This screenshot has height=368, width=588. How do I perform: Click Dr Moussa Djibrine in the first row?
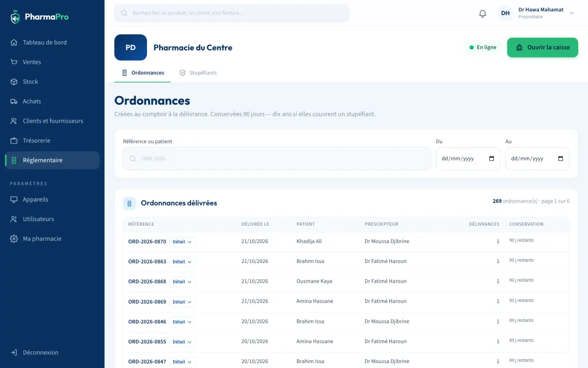click(x=387, y=241)
